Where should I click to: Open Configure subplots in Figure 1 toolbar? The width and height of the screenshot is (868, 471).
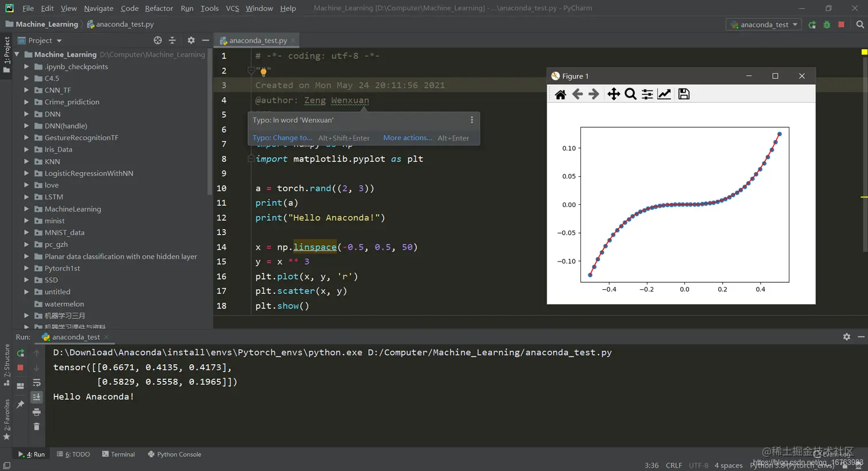(x=647, y=94)
